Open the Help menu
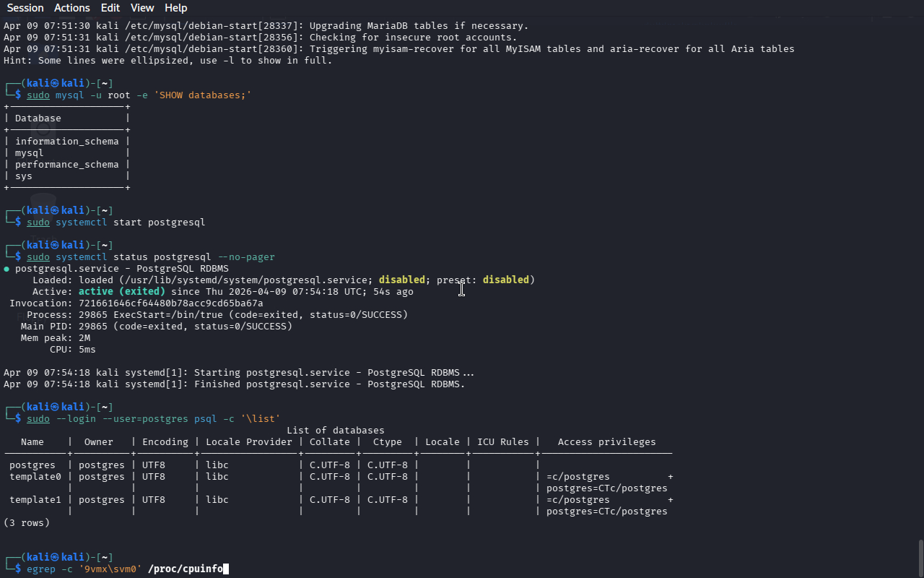This screenshot has height=578, width=924. pos(175,8)
